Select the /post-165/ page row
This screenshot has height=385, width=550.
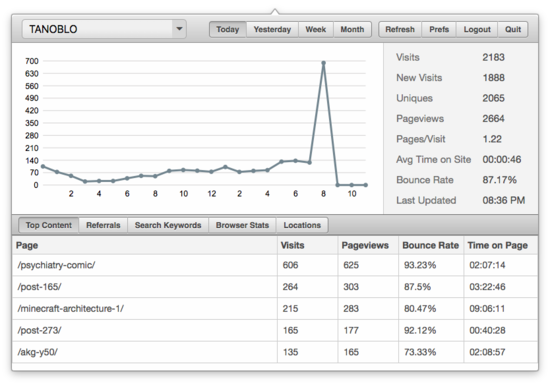click(x=275, y=287)
